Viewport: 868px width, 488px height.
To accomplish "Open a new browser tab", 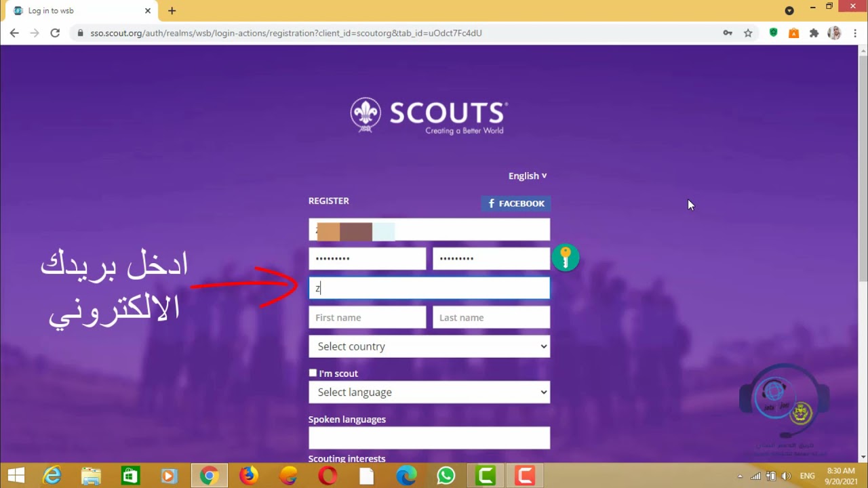I will pos(172,11).
